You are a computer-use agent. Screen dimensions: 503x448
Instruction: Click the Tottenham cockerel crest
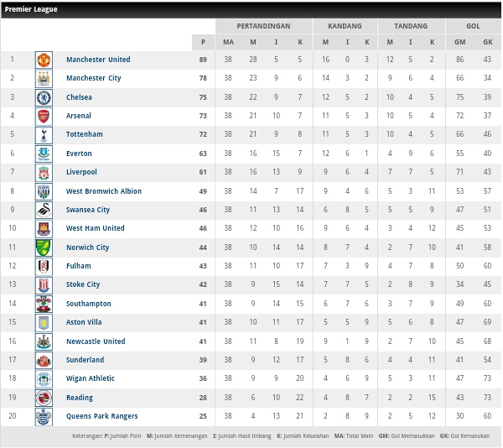(x=44, y=135)
